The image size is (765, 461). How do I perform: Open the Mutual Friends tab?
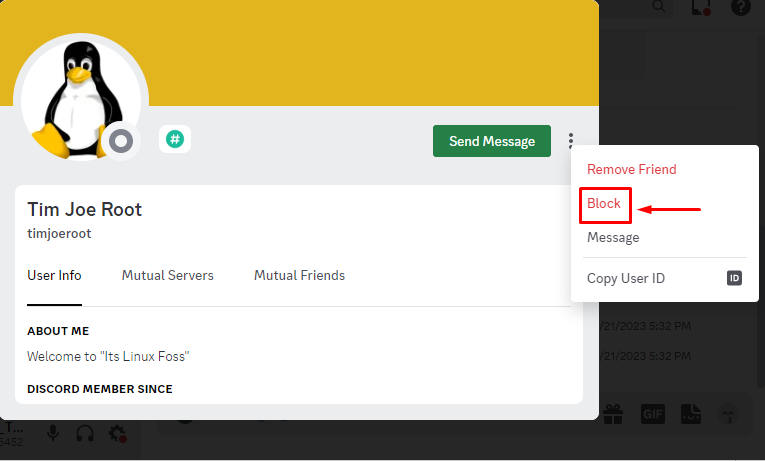(299, 276)
